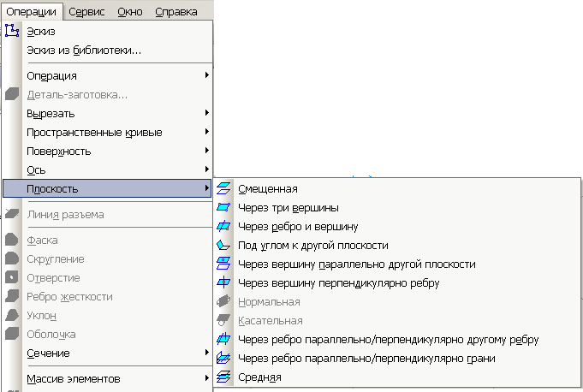Select Смещенная plane option

pyautogui.click(x=268, y=189)
